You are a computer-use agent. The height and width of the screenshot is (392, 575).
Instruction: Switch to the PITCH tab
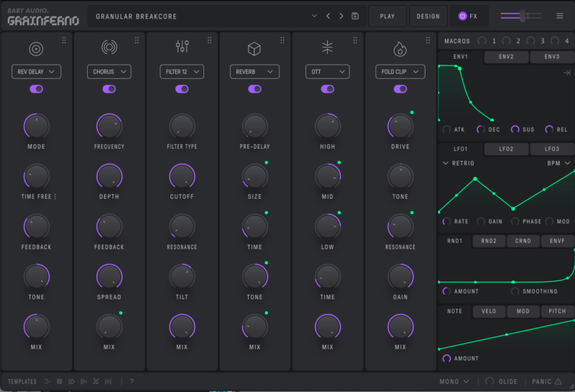pos(557,312)
